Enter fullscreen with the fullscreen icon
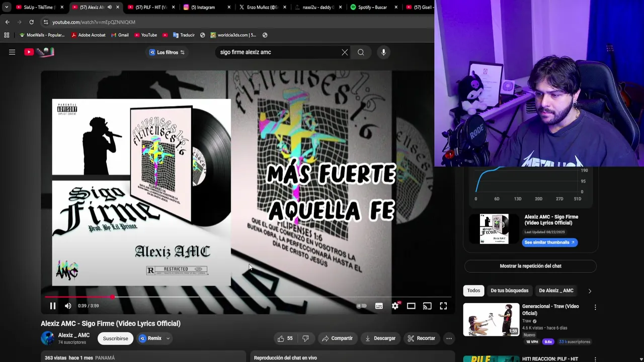The image size is (644, 362). click(x=443, y=306)
